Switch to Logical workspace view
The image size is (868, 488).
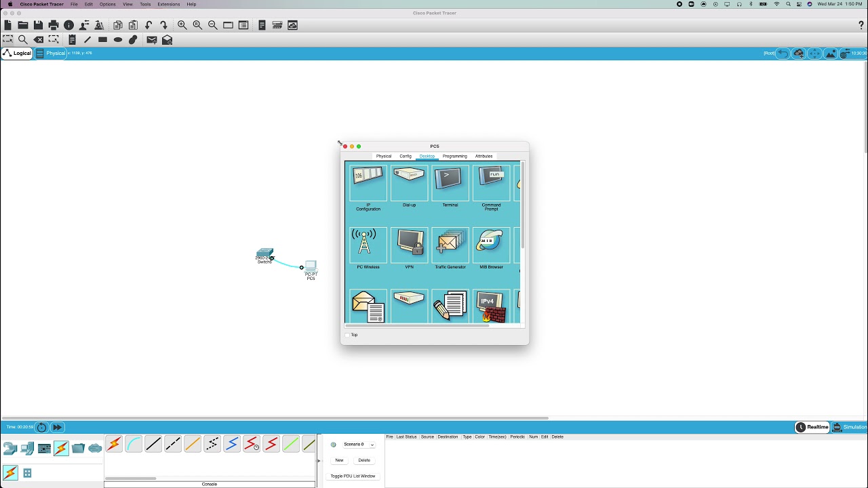coord(17,54)
